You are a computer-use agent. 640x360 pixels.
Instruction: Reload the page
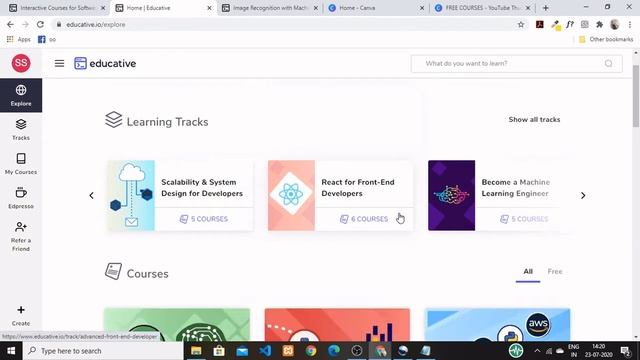point(40,24)
